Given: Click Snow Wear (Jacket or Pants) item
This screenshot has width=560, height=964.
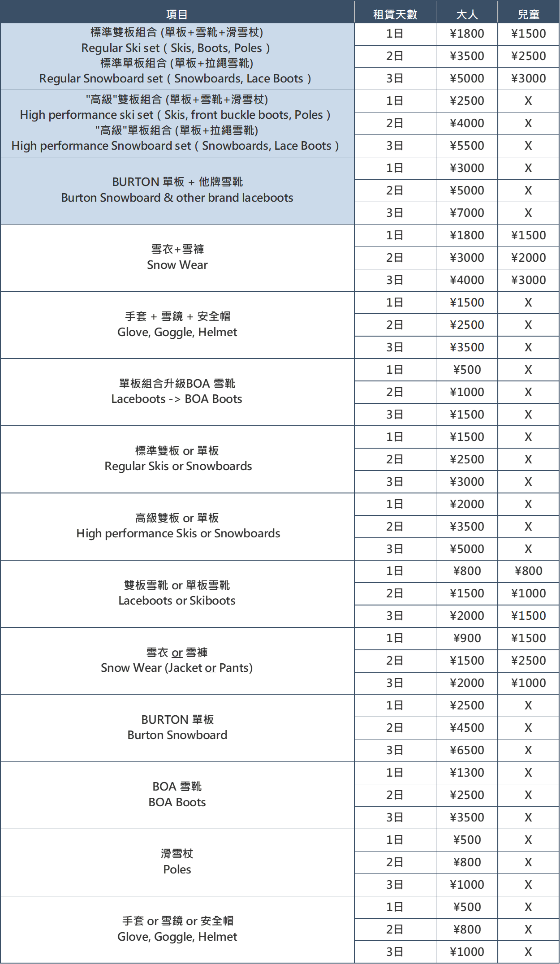Looking at the screenshot, I should tap(177, 661).
